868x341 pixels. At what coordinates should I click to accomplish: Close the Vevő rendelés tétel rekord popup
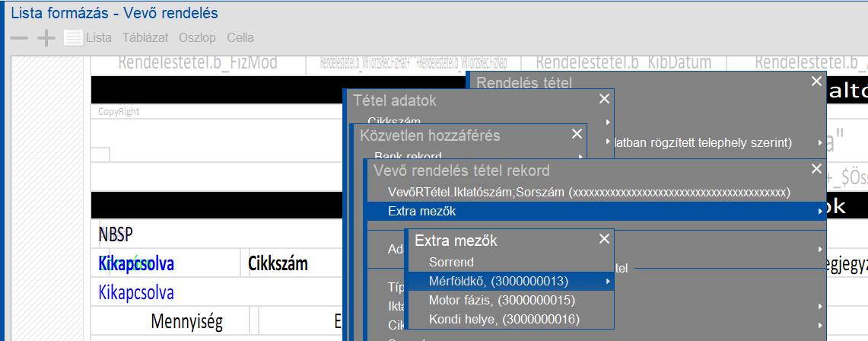[x=816, y=169]
